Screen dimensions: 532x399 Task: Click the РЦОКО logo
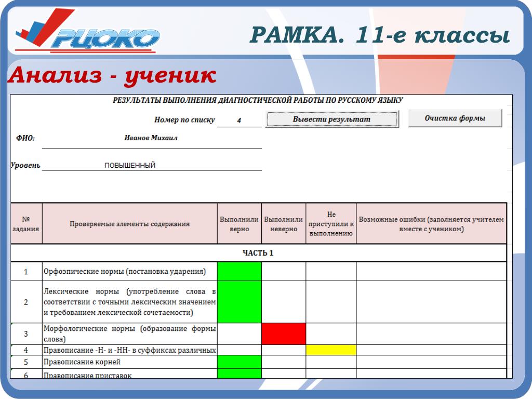(x=87, y=31)
